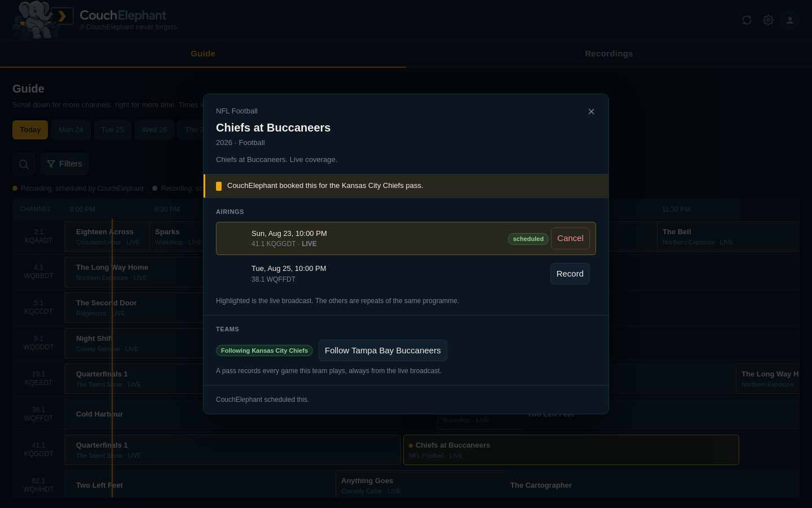Click the CouchElephant elephant logo

click(x=43, y=20)
